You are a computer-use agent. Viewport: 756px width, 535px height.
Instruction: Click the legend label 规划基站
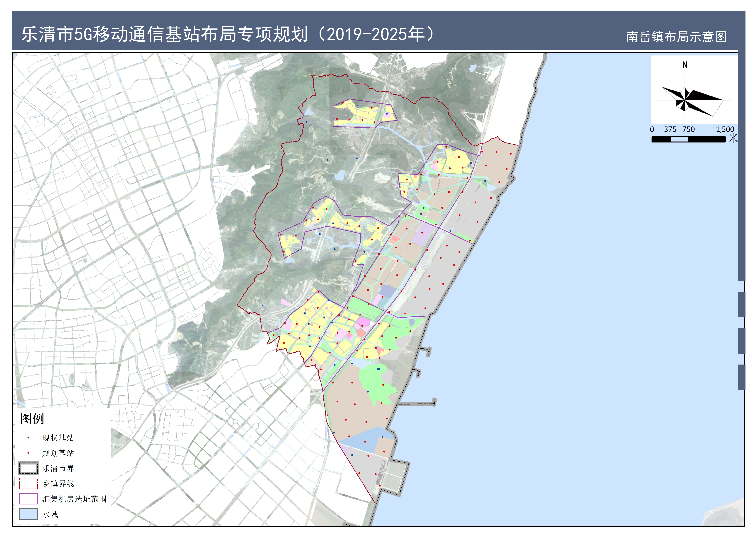[58, 453]
